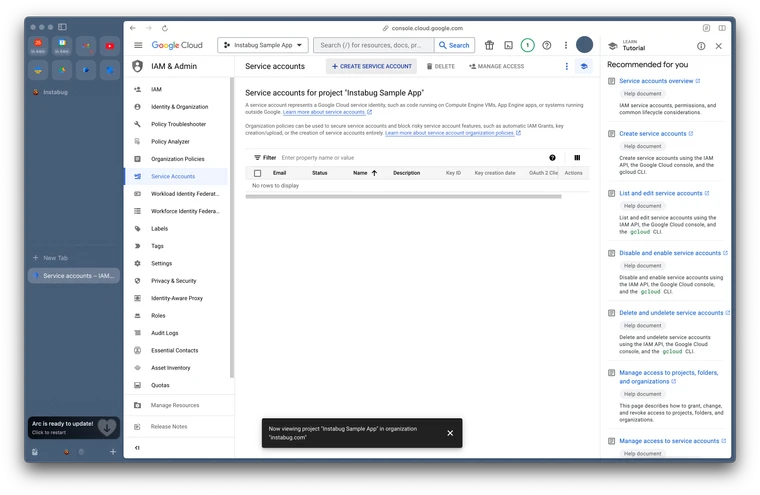Click the Essential Contacts icon

[138, 351]
